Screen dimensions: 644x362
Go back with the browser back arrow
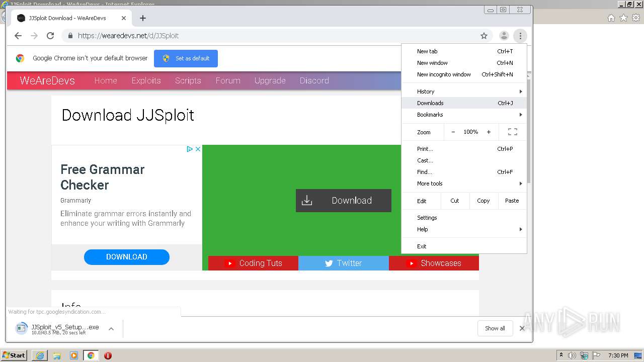[18, 36]
